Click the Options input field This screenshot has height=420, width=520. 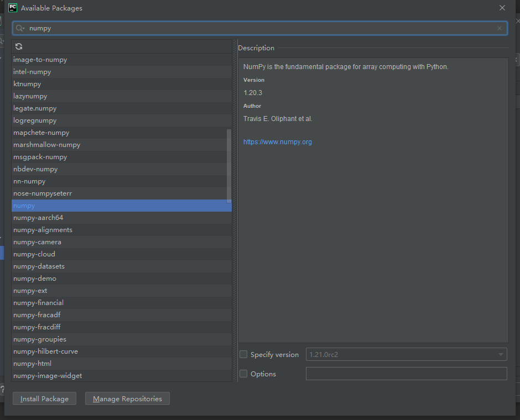click(x=406, y=374)
